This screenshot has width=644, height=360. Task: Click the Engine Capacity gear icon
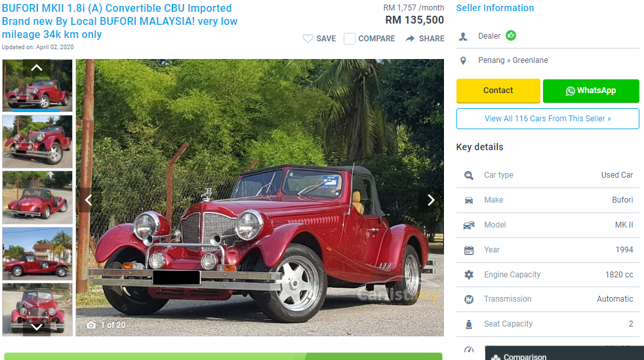pyautogui.click(x=469, y=275)
